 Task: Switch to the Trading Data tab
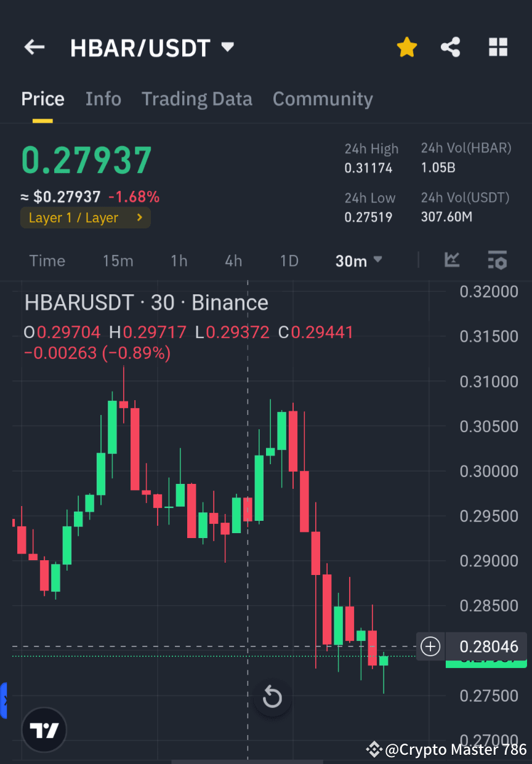[197, 99]
